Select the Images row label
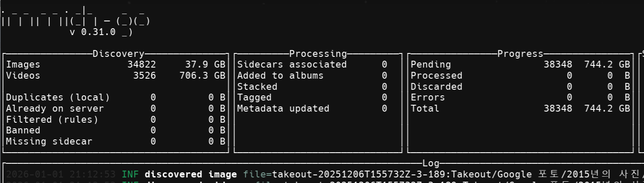The height and width of the screenshot is (183, 644). point(23,65)
